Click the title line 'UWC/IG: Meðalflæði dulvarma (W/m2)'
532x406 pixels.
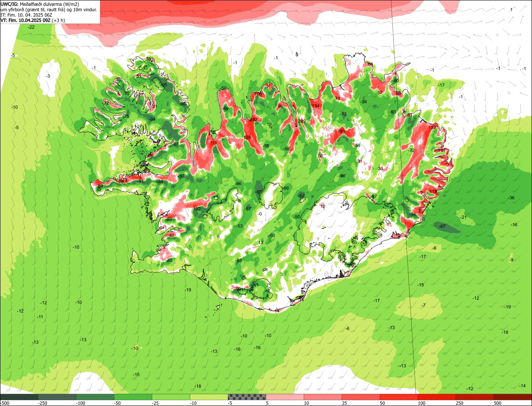40,4
